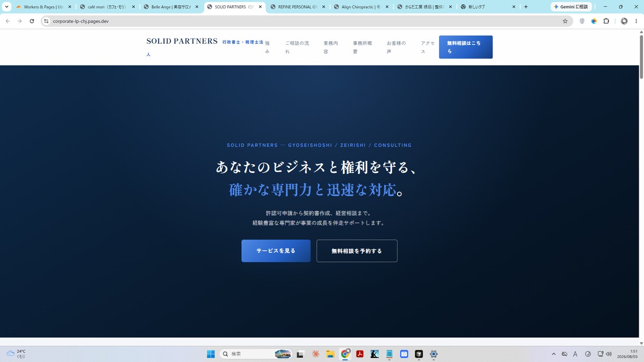
Task: Click the page vertical scrollbar thumb
Action: pos(641,57)
